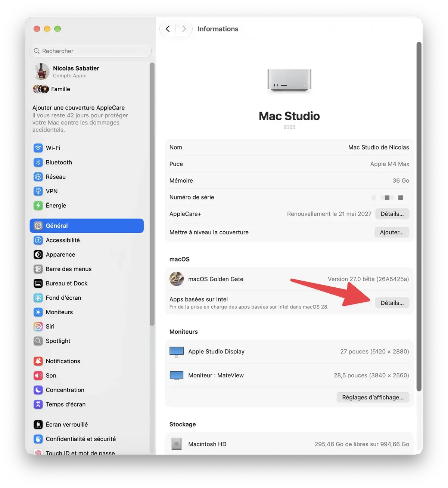Open the Fond d'écran icon
Screen dimensions: 448x488
[x=38, y=298]
